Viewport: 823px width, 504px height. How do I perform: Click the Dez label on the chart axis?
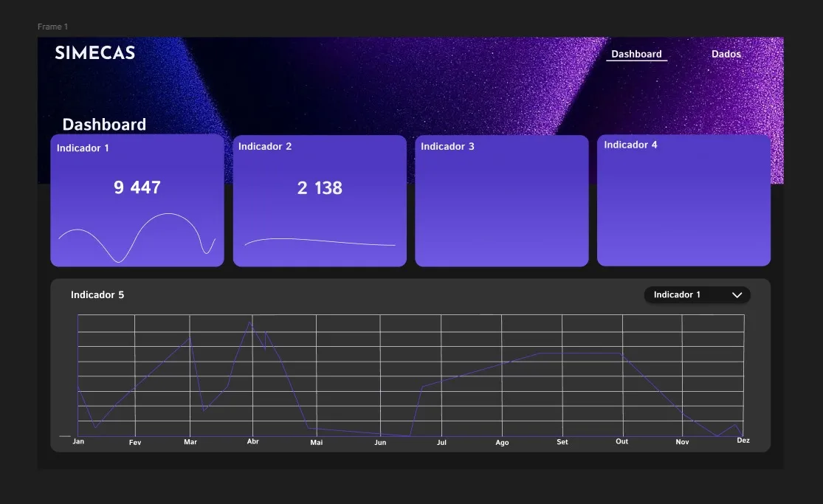tap(743, 440)
